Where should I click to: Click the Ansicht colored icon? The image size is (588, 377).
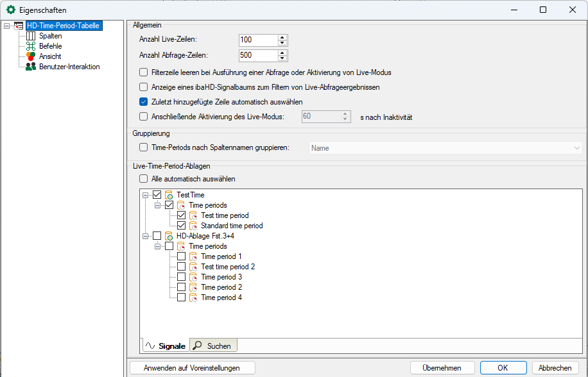(x=30, y=56)
